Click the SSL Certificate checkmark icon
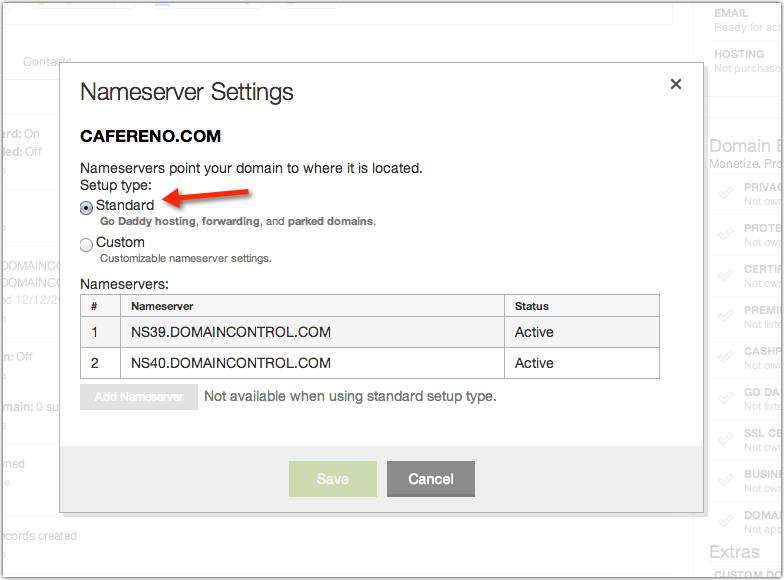 pos(725,440)
